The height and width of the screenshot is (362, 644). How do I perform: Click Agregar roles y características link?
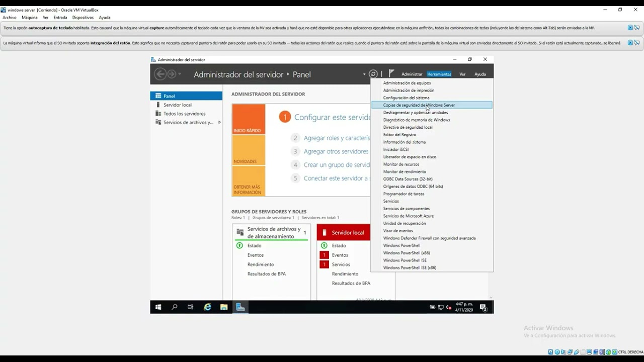tap(337, 138)
